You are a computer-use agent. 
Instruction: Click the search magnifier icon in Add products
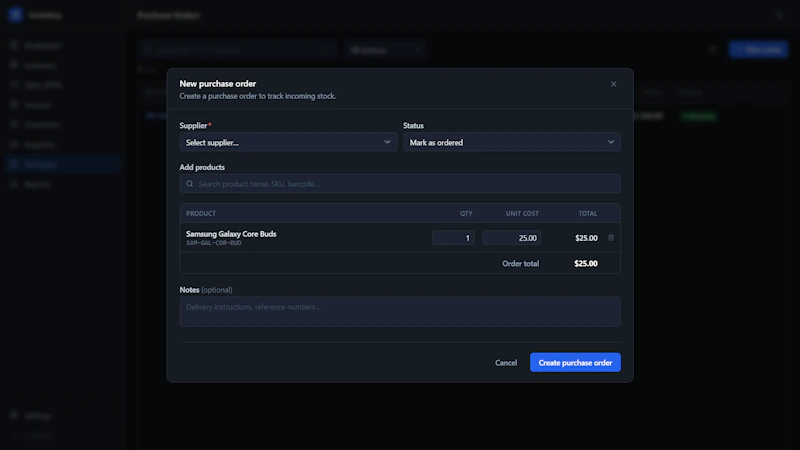pyautogui.click(x=190, y=184)
